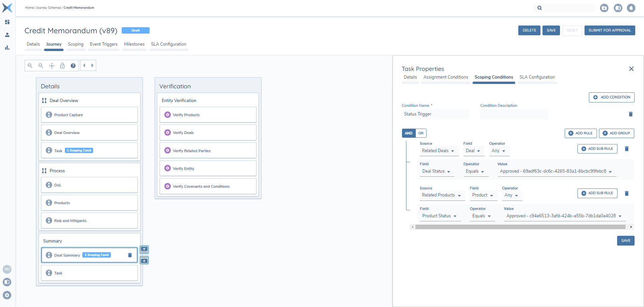Click the fit-to-center canvas icon
The image size is (644, 307).
coord(52,65)
